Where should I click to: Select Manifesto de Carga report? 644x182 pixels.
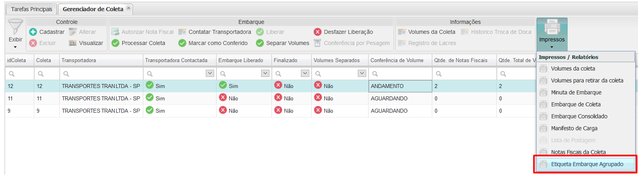(574, 128)
